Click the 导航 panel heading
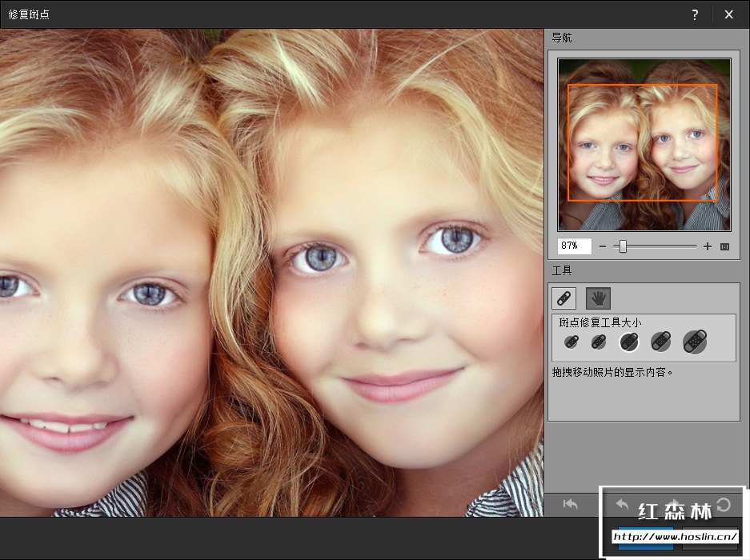 point(562,38)
